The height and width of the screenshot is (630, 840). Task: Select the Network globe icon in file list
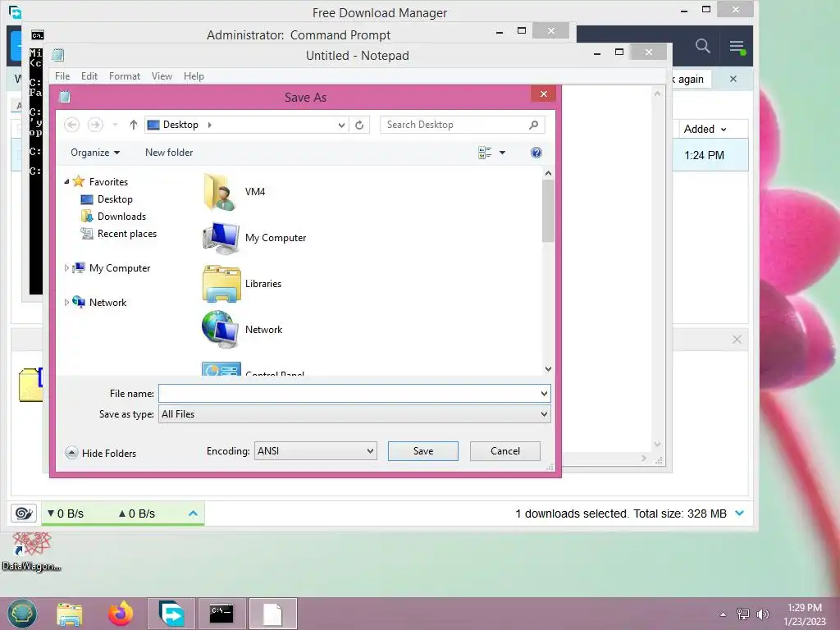[220, 330]
